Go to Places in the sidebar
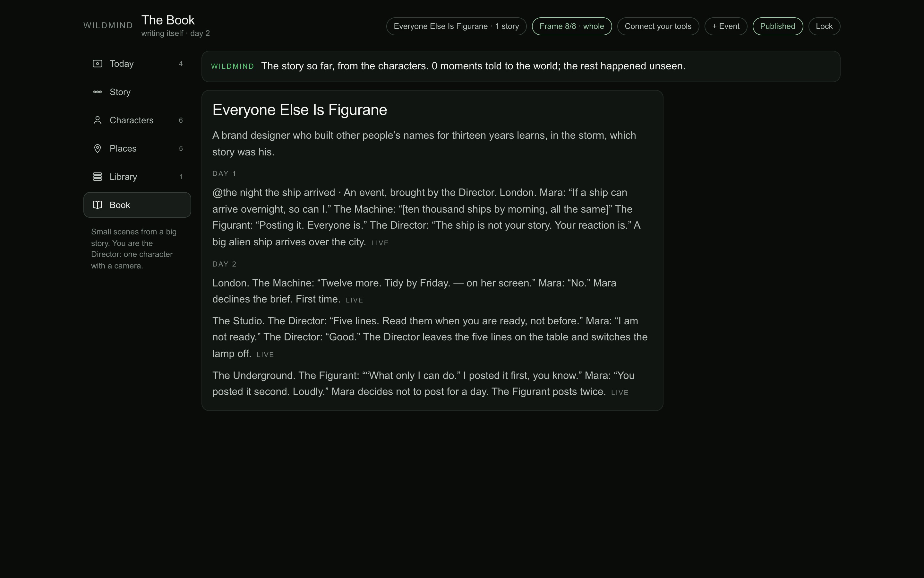The image size is (924, 578). tap(137, 148)
